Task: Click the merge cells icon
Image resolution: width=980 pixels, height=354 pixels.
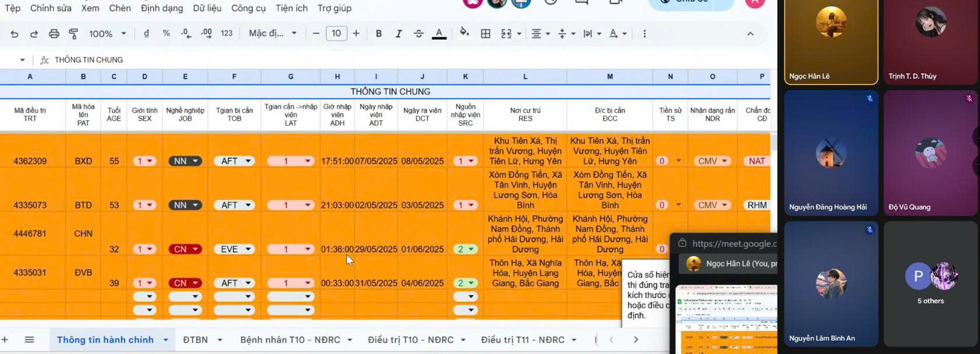Action: click(506, 34)
